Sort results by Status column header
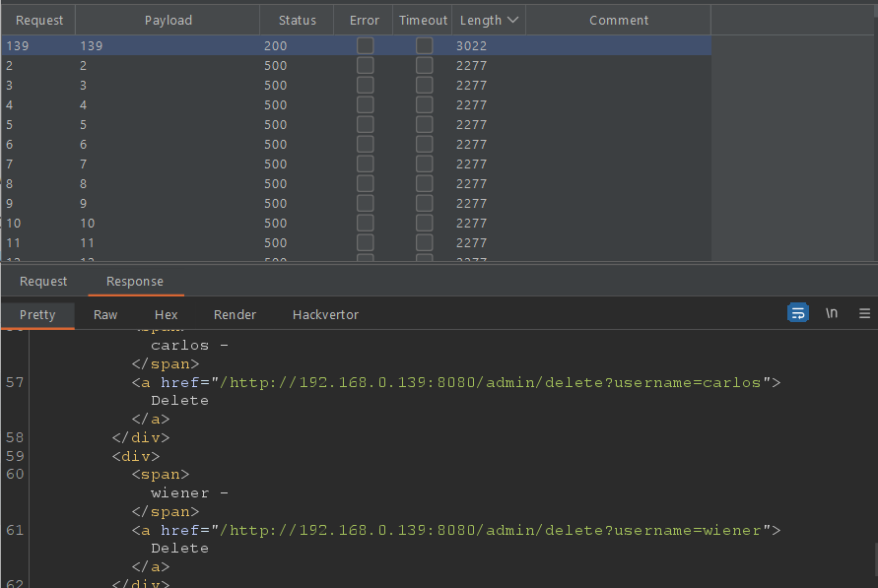This screenshot has height=588, width=878. pyautogui.click(x=297, y=20)
